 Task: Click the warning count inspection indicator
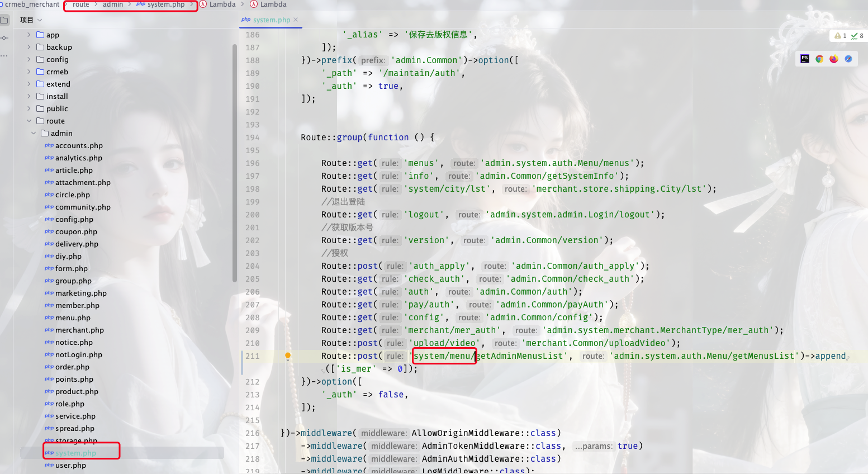click(x=841, y=36)
